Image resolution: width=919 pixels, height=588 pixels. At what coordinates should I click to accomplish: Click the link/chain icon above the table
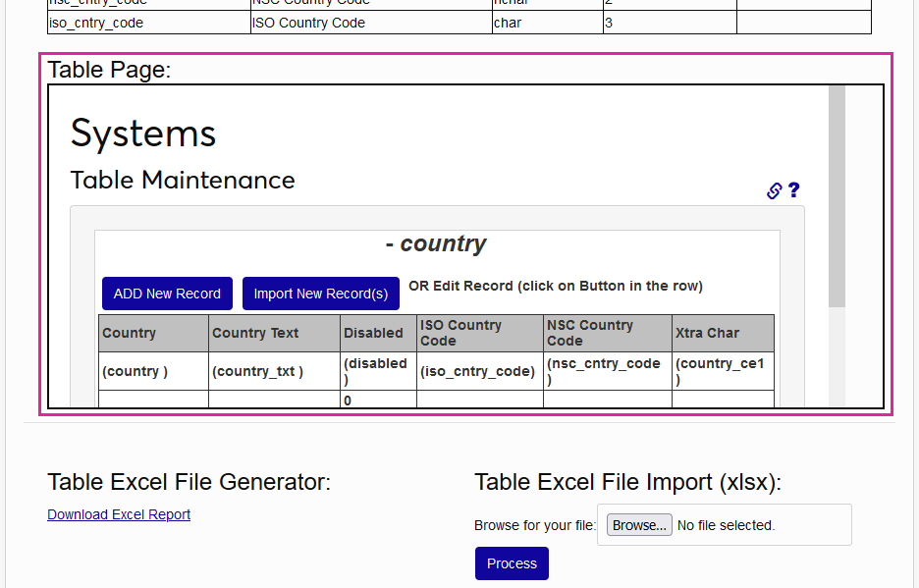(x=773, y=190)
